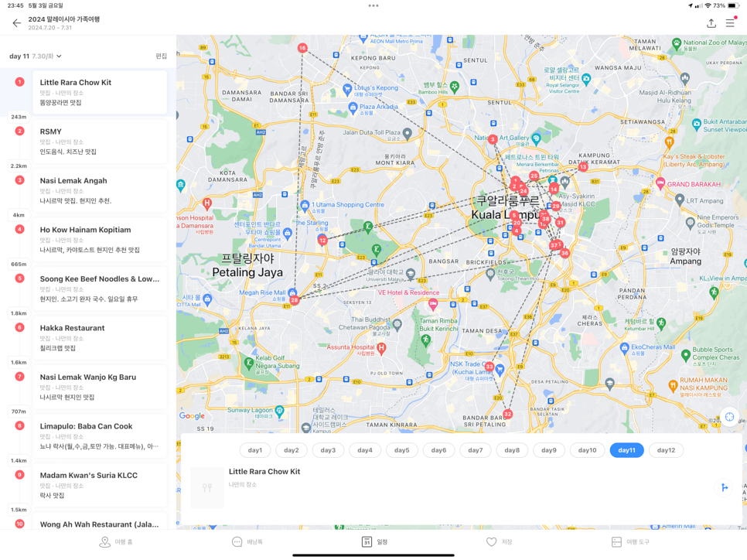Switch to day9 tab

click(549, 450)
